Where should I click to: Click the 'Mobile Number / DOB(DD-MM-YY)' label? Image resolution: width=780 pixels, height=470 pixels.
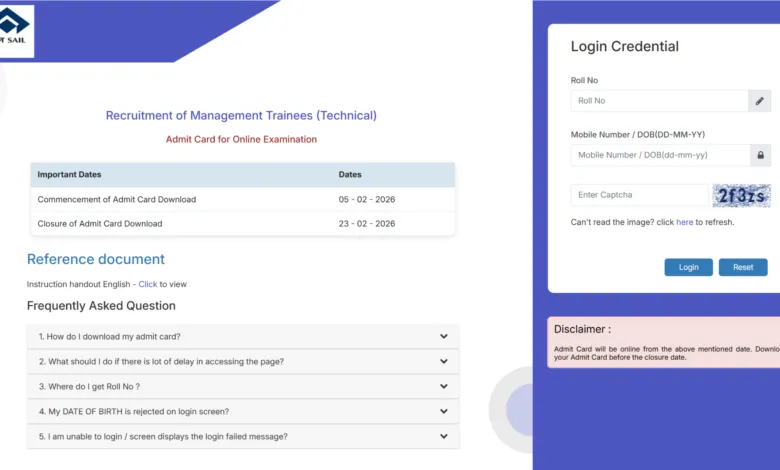(638, 135)
